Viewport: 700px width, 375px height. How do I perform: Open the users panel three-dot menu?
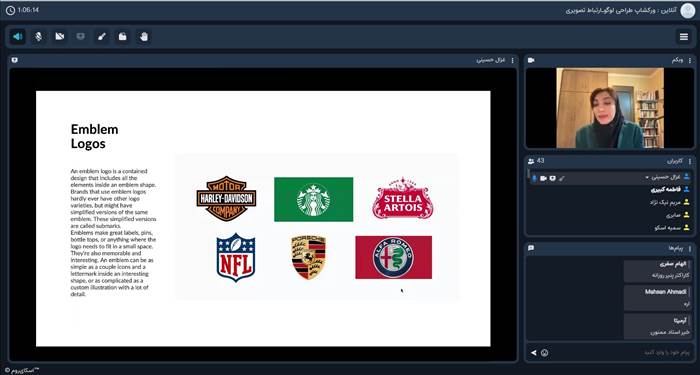[x=690, y=161]
